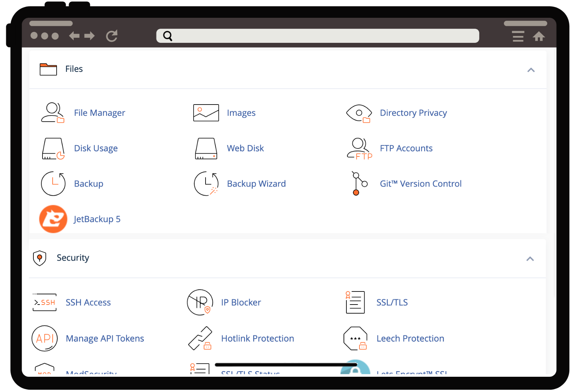The height and width of the screenshot is (392, 581).
Task: Go to browser home page
Action: click(x=539, y=36)
